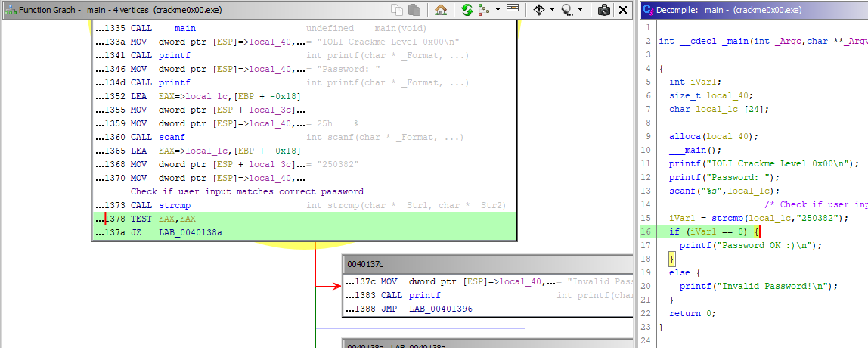The image size is (868, 348).
Task: Click the CALL scanf instruction
Action: [304, 138]
